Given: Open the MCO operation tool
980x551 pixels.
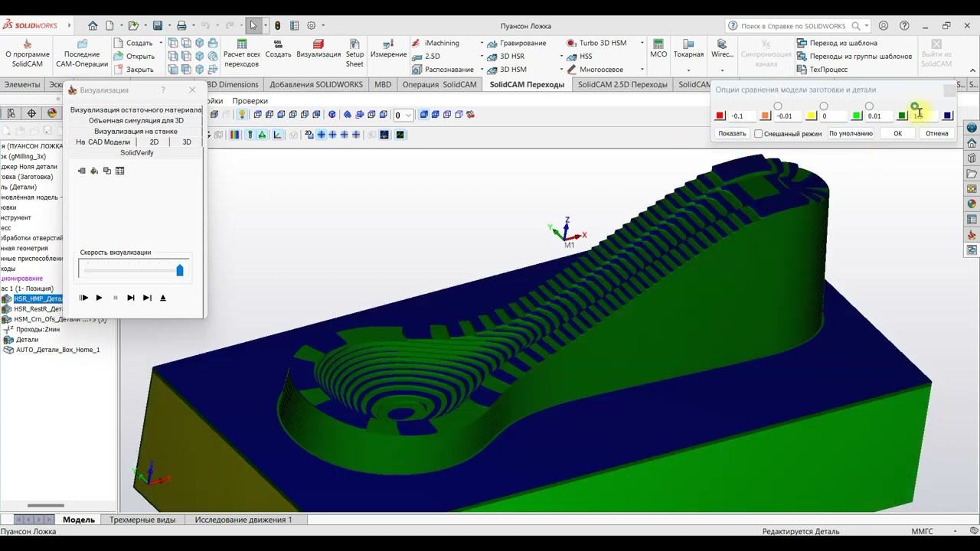Looking at the screenshot, I should click(x=658, y=49).
